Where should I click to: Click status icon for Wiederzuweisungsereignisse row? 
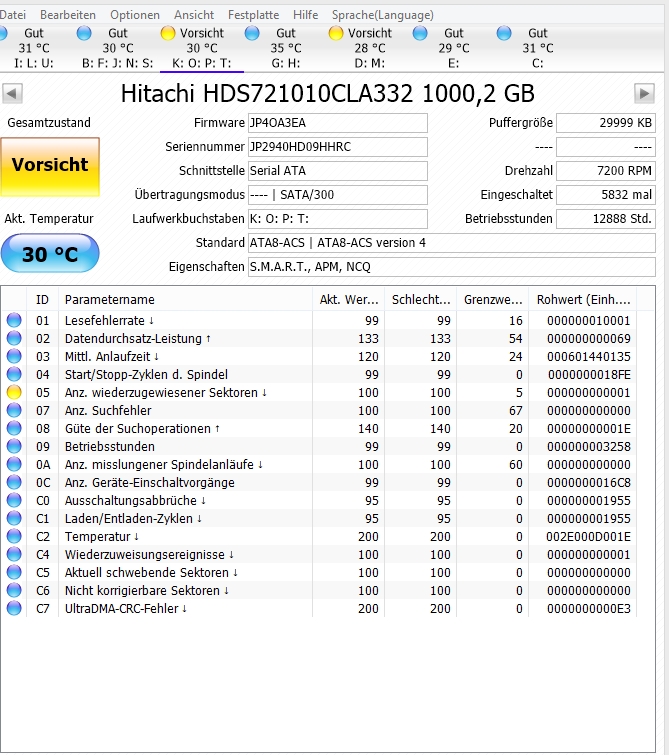pyautogui.click(x=14, y=554)
